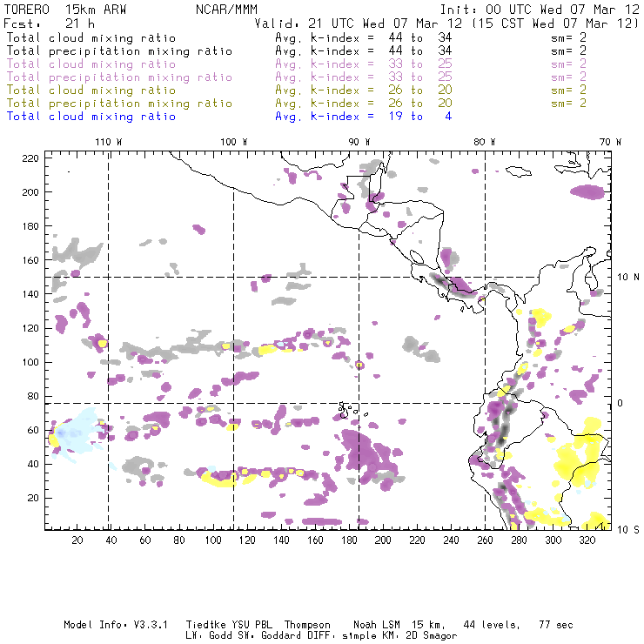Click 'sm= 2' on the black precipitation row
The image size is (644, 644).
click(568, 51)
